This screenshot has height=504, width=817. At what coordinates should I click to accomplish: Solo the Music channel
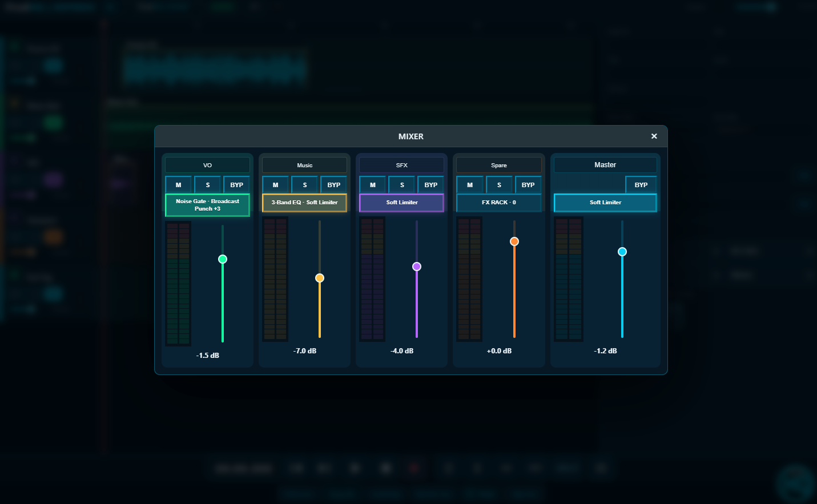(x=305, y=185)
